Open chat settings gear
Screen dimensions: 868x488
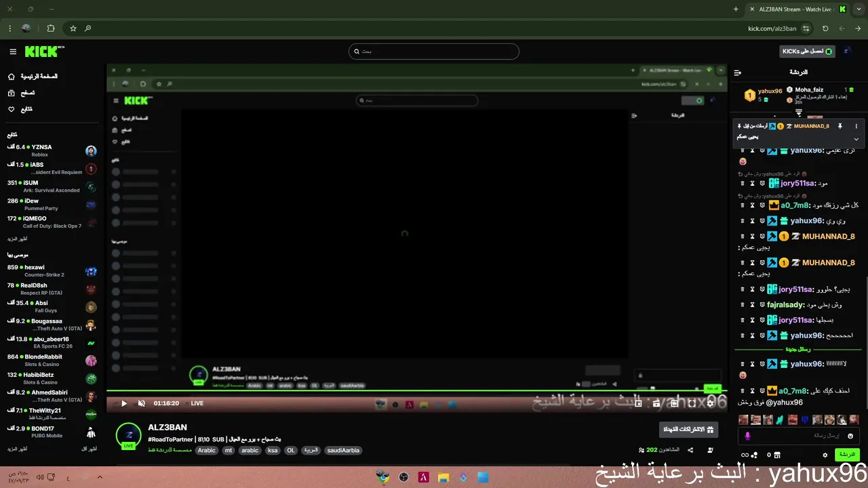coord(825,455)
